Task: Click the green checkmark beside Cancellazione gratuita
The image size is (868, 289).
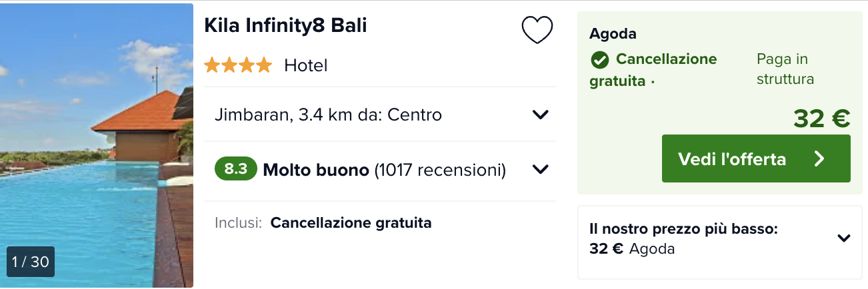Action: (599, 60)
